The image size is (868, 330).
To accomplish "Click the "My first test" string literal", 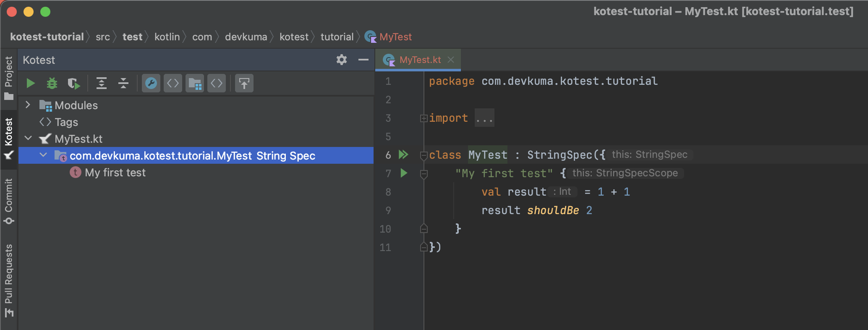I will click(x=504, y=173).
